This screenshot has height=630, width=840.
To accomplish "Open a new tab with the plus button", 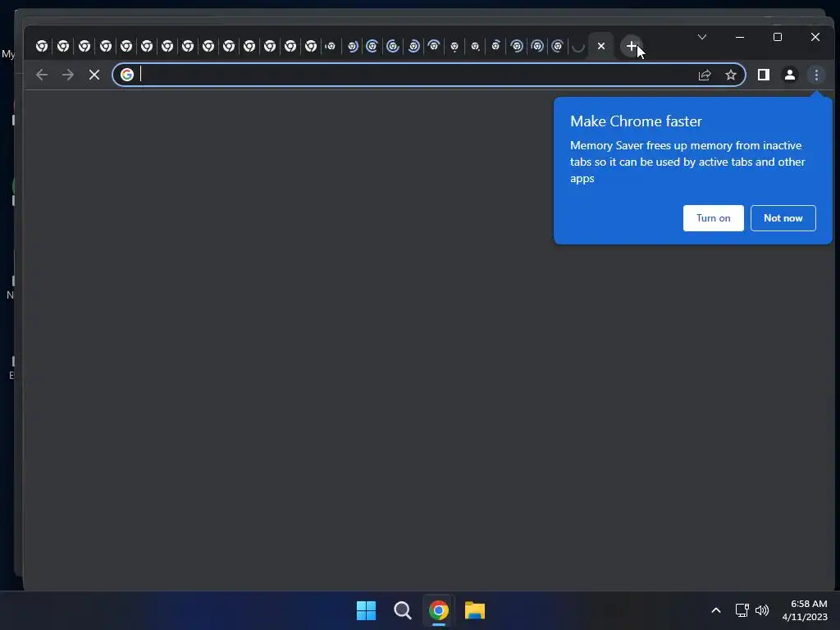I will point(632,46).
